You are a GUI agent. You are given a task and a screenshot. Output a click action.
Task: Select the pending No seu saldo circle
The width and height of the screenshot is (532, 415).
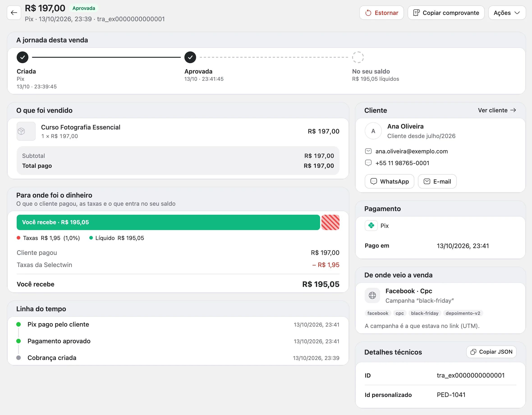click(x=358, y=57)
